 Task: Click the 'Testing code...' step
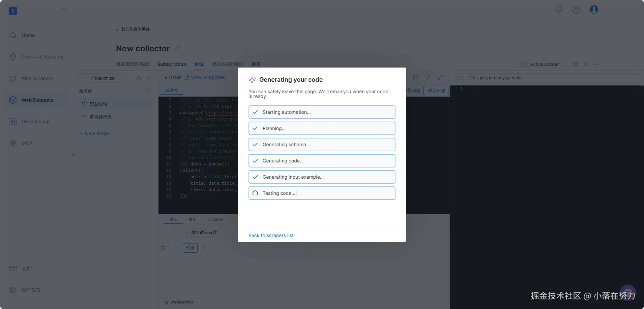coord(322,193)
